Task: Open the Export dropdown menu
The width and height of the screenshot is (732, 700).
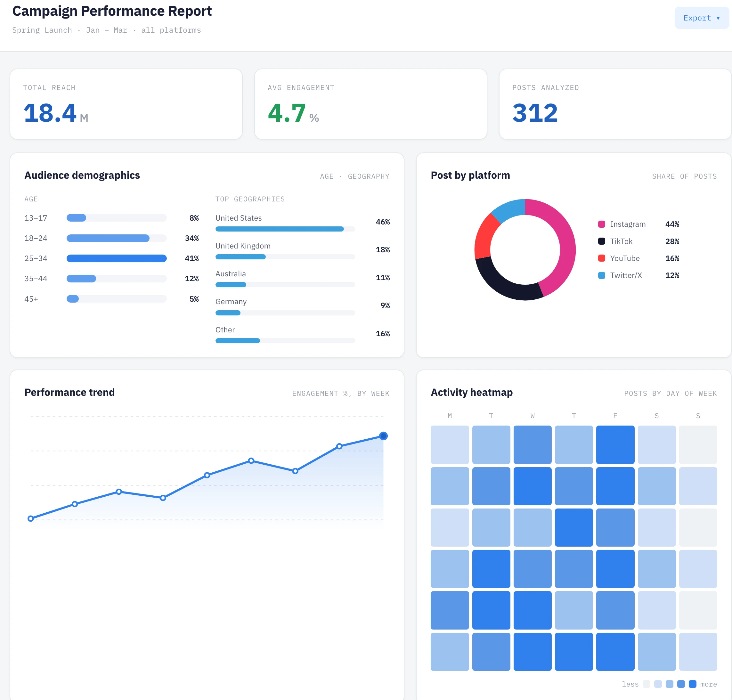Action: coord(701,18)
